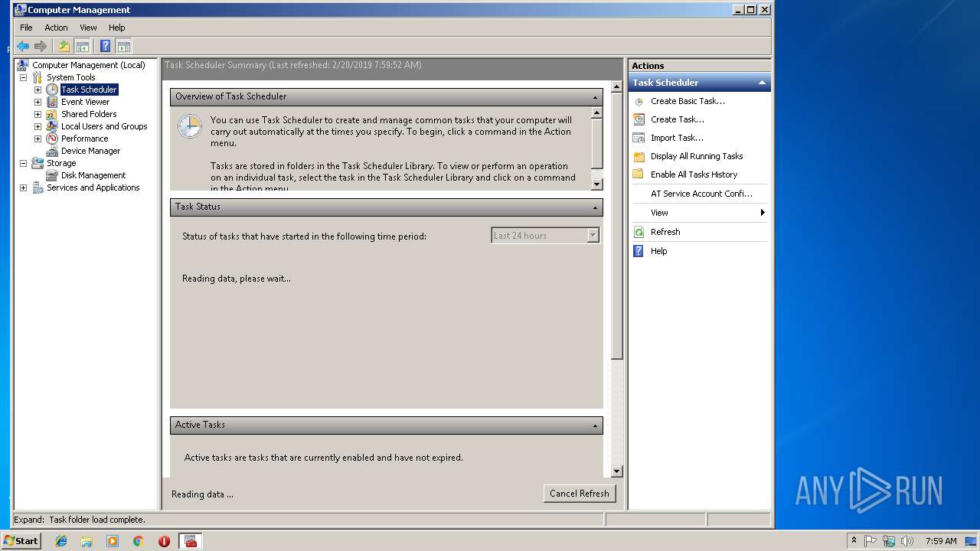Click the Import Task icon in Actions

(x=639, y=138)
